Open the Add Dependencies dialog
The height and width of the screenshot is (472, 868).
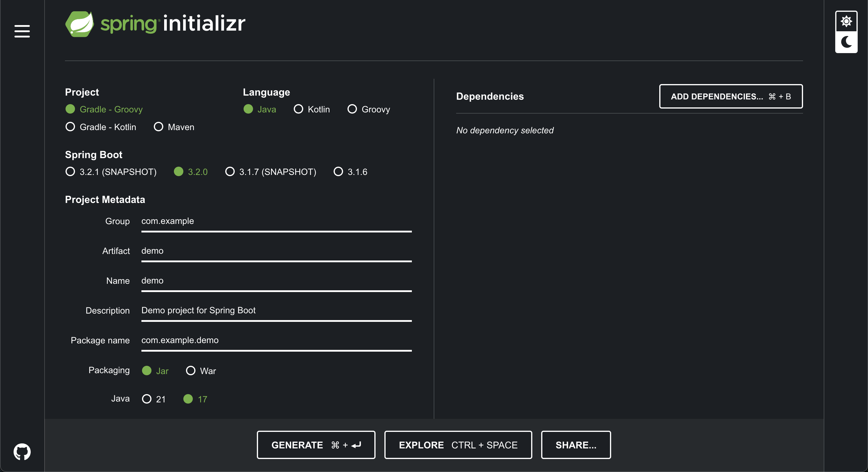(x=731, y=96)
